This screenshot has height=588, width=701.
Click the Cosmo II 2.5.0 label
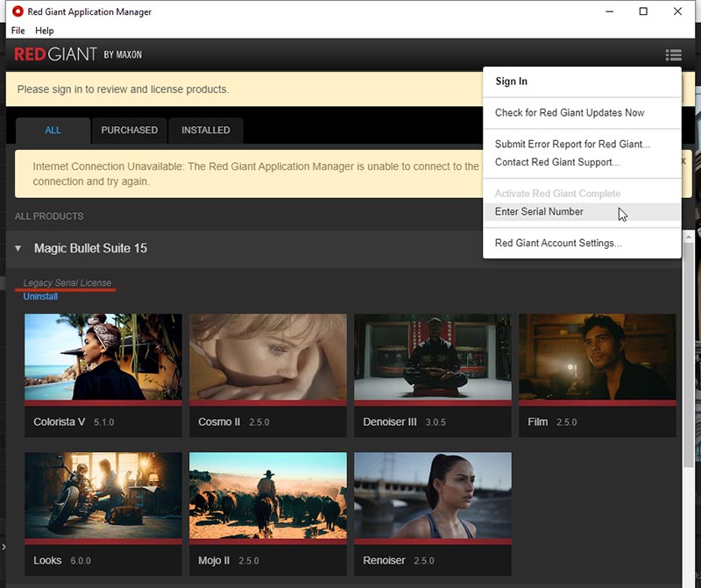click(x=234, y=422)
